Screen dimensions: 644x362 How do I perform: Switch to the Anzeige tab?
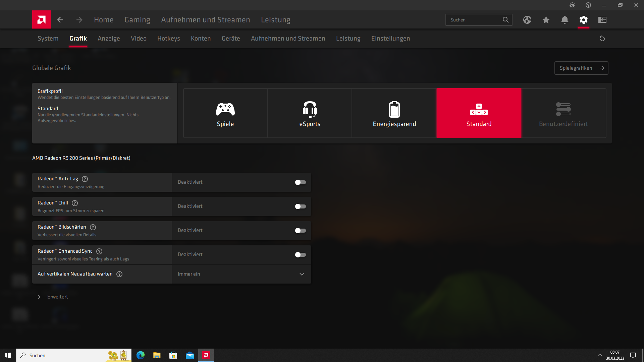109,39
